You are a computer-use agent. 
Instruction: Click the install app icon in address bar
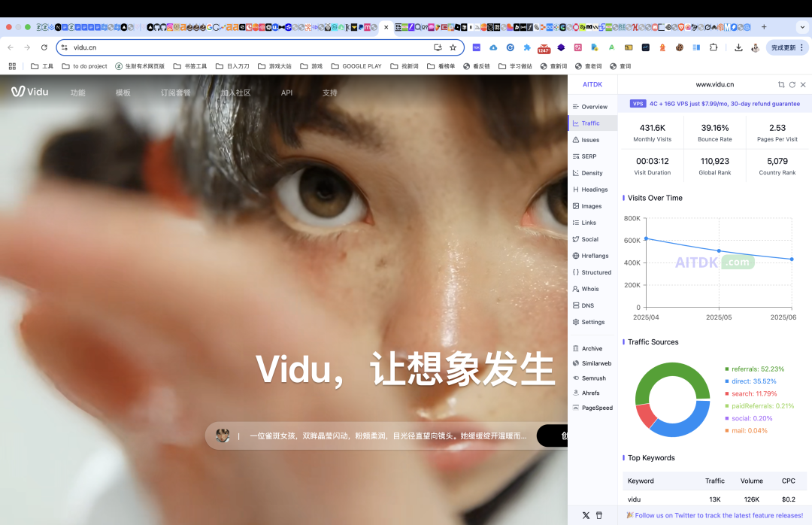pyautogui.click(x=438, y=47)
